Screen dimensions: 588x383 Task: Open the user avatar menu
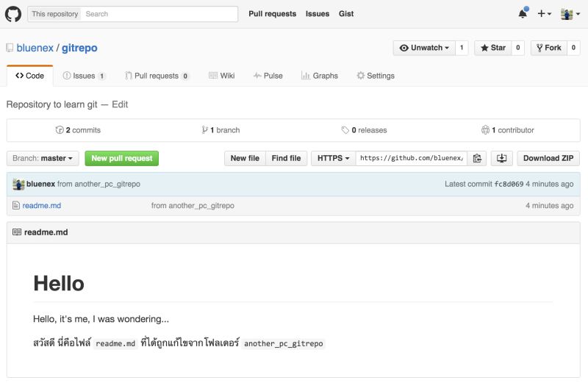[x=570, y=14]
